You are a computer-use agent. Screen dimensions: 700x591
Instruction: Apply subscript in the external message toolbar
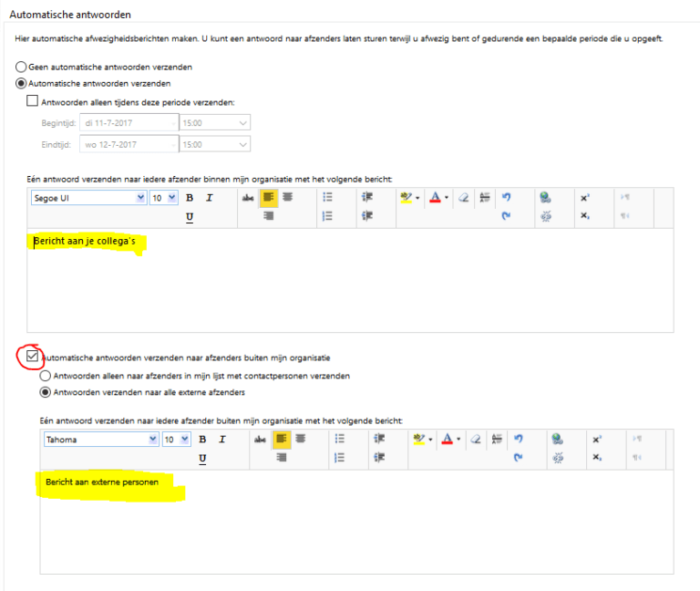point(597,458)
